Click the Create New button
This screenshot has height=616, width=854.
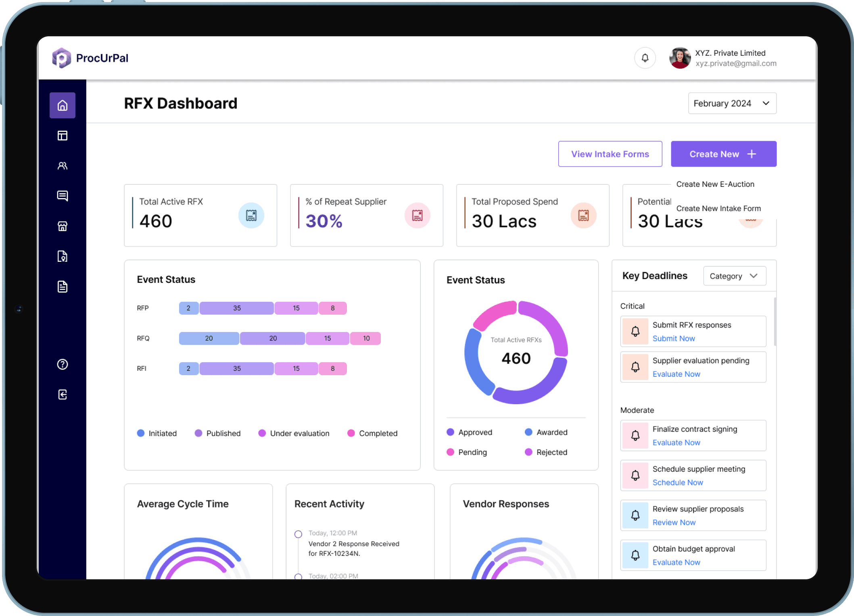tap(723, 154)
